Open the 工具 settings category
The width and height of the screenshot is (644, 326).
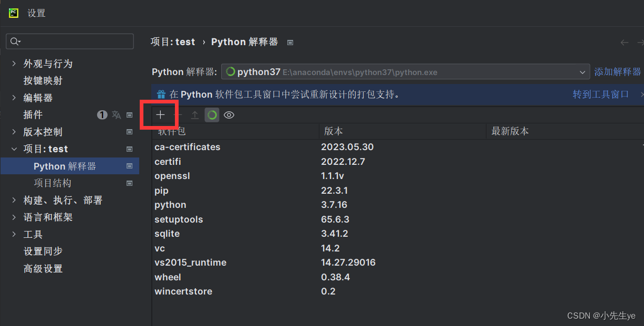click(33, 234)
